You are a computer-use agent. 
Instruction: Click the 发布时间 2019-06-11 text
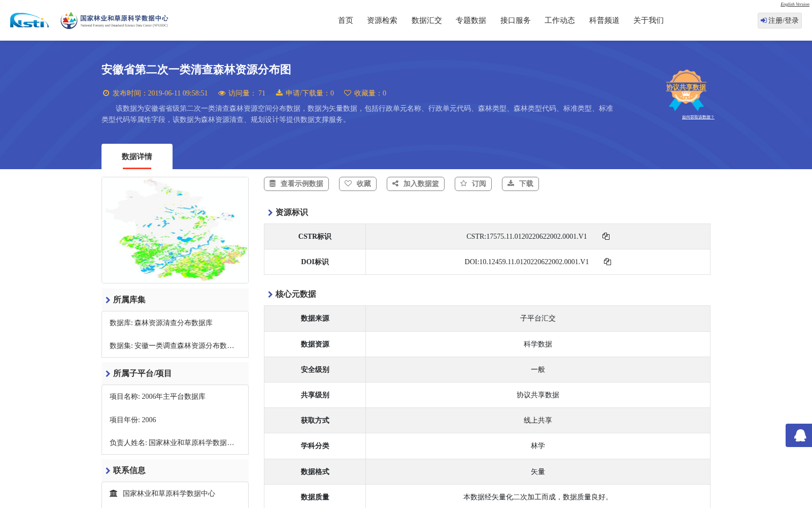click(160, 93)
